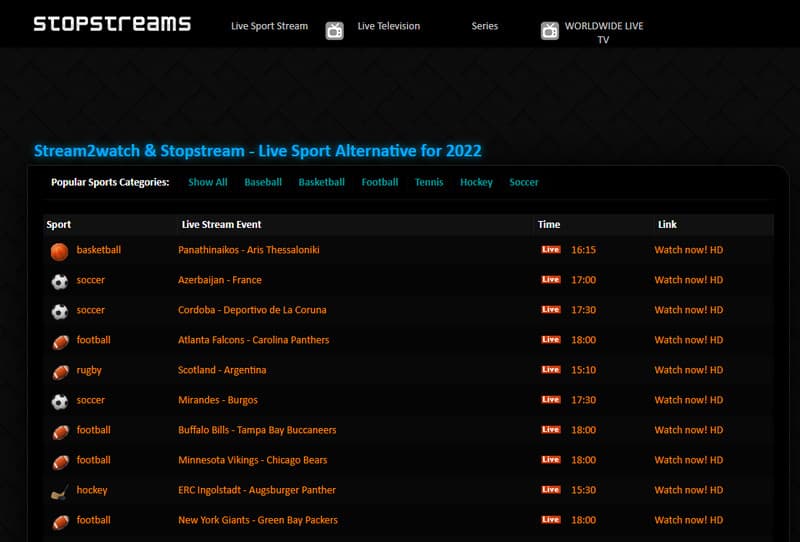Click the Stream2watch & Stopstream page heading

pos(258,151)
